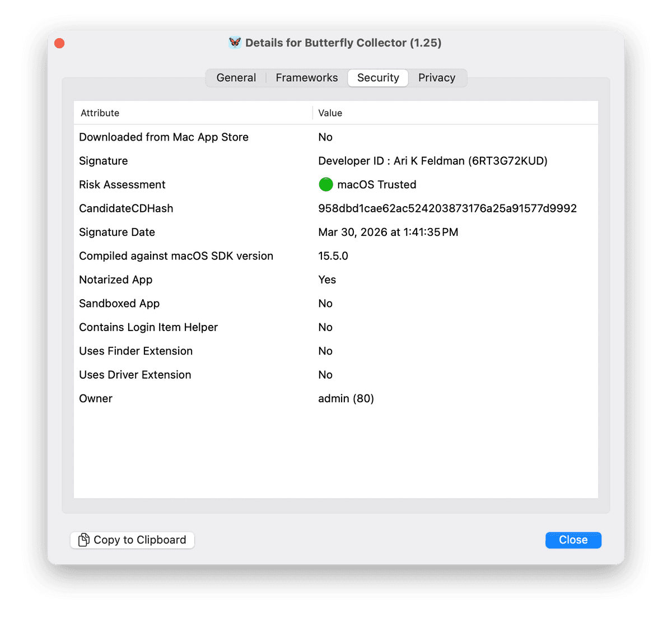672x628 pixels.
Task: Select the Security tab
Action: tap(378, 78)
